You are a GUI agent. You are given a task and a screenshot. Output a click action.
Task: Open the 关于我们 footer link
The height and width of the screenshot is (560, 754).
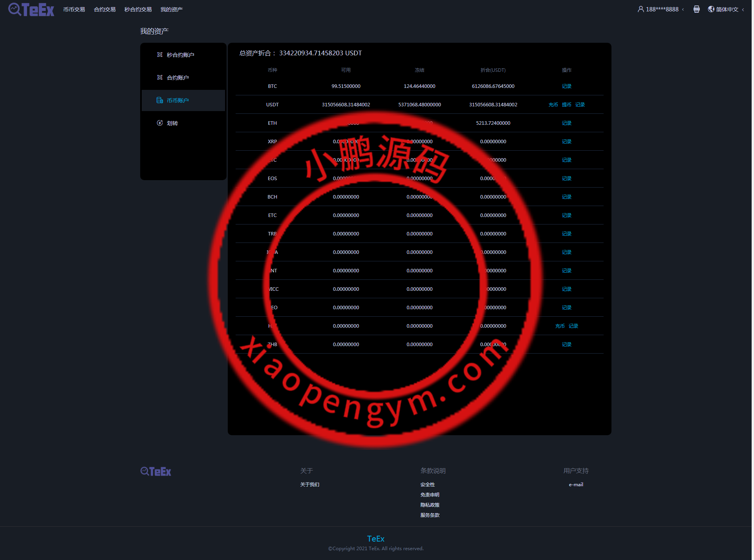click(x=309, y=484)
